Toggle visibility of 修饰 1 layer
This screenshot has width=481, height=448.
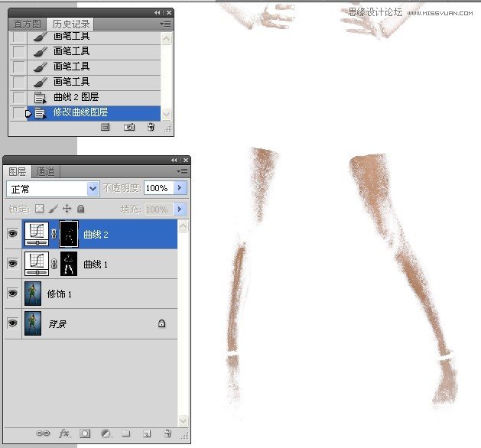[x=12, y=294]
